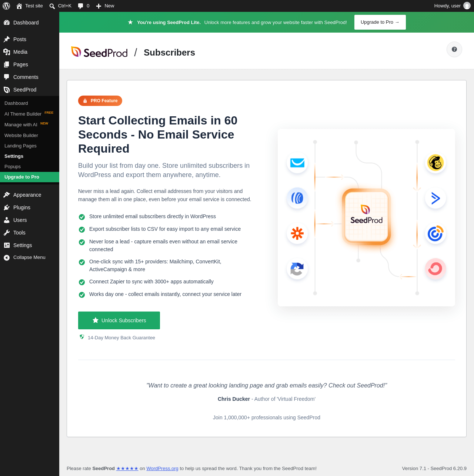Screen dimensions: 474x476
Task: Click the blue striped oval provider icon
Action: pos(297,198)
